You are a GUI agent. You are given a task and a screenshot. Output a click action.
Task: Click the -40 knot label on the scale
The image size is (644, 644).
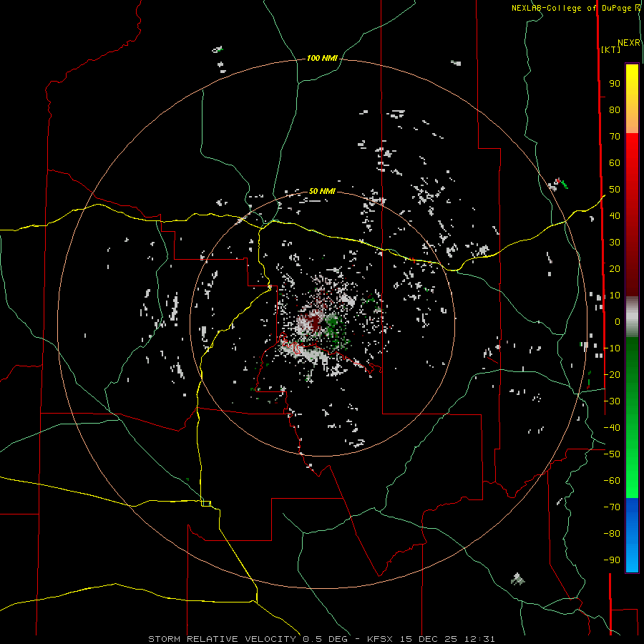click(612, 428)
